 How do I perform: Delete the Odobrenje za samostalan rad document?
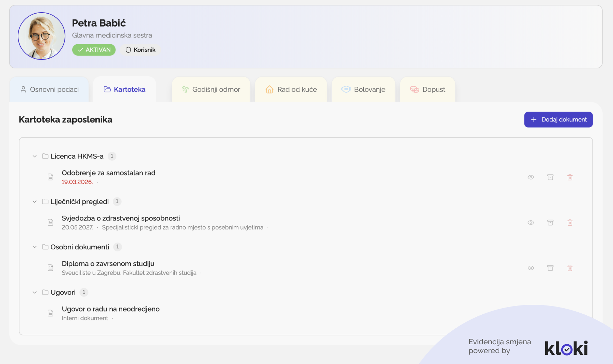(x=570, y=177)
